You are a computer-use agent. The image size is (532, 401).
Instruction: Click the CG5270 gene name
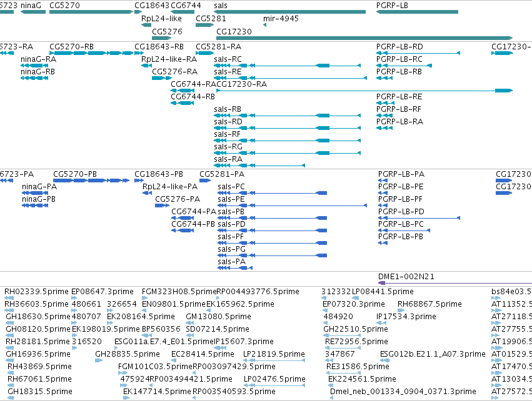click(x=65, y=6)
